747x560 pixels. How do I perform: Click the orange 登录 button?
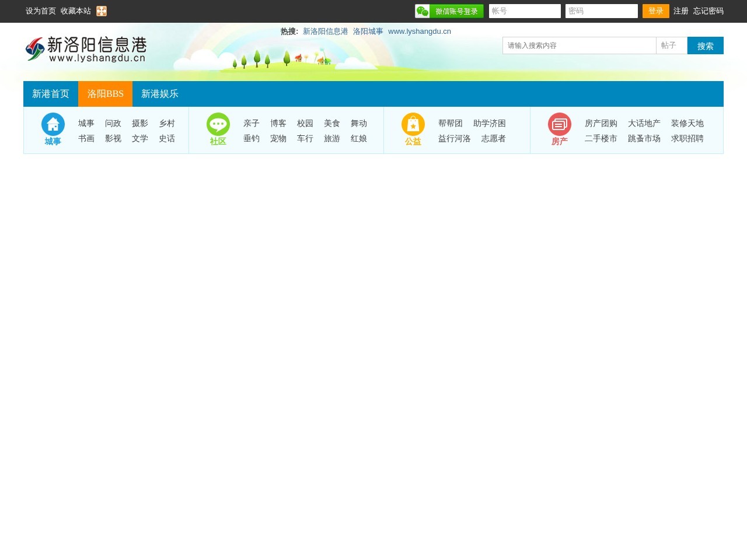tap(655, 10)
